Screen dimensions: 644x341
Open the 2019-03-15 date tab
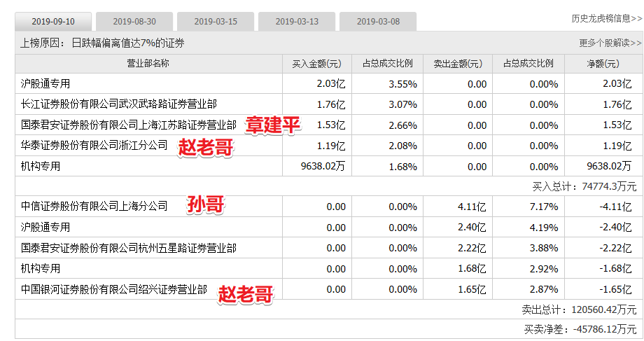coord(216,22)
